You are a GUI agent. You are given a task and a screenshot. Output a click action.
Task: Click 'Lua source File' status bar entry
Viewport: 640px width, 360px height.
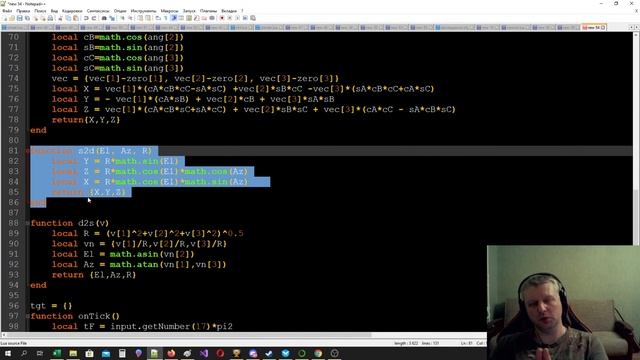click(x=13, y=344)
